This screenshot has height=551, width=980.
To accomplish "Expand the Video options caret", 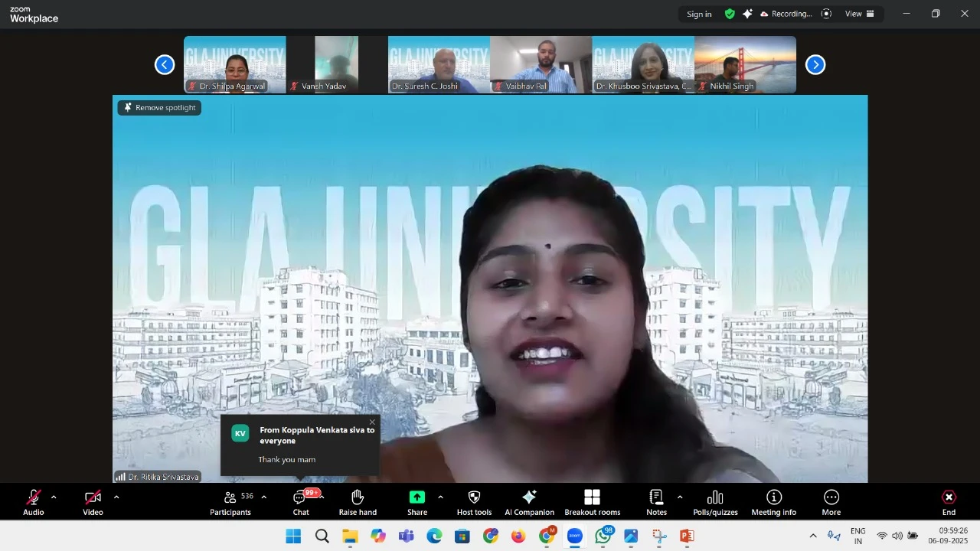I will click(116, 497).
